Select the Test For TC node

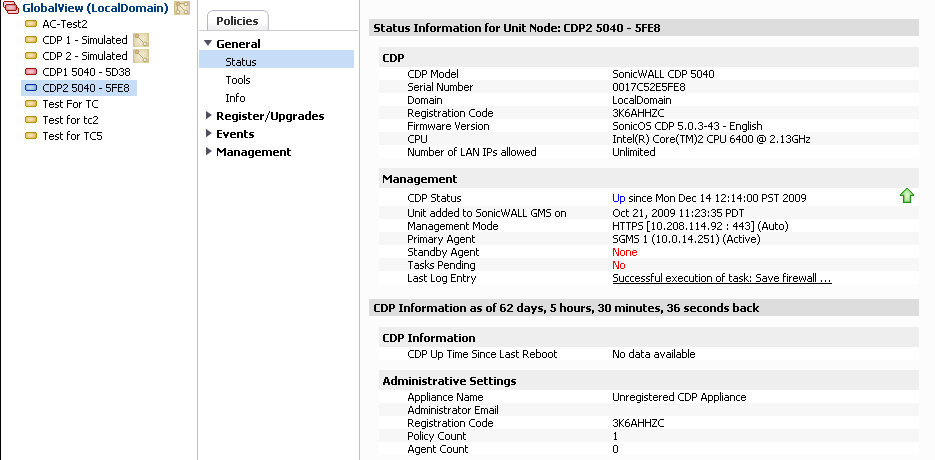tap(70, 104)
